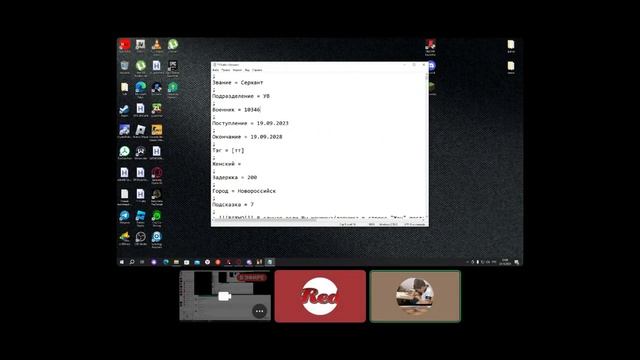Image resolution: width=640 pixels, height=360 pixels.
Task: Open the Вид menu in Notepad
Action: click(x=247, y=70)
